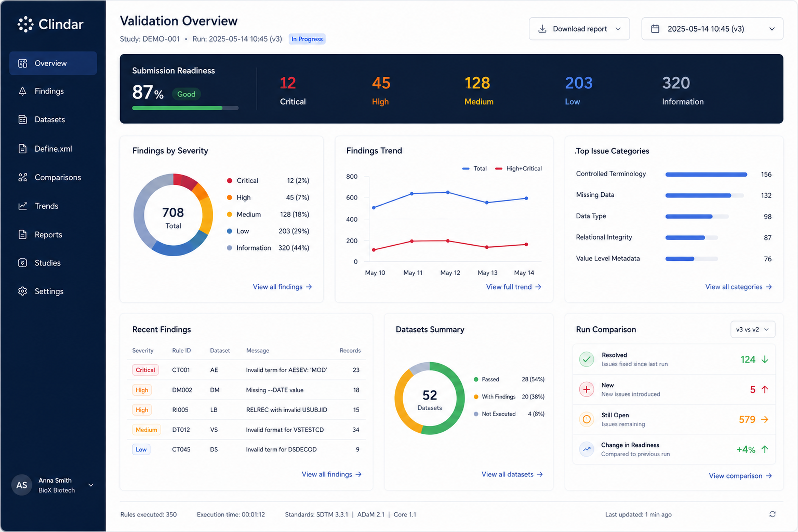Click the download icon in Download report
This screenshot has height=532, width=798.
point(542,29)
